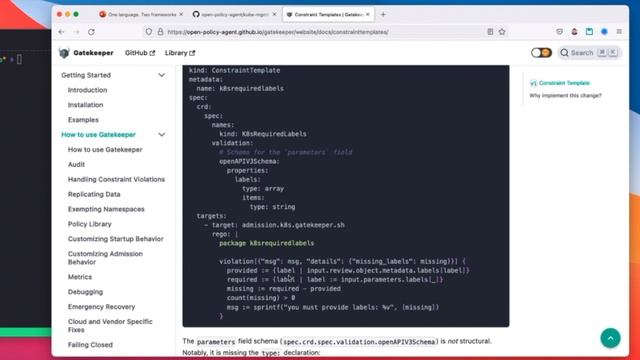Collapse How to use Gatekeeper chevron

pyautogui.click(x=162, y=135)
